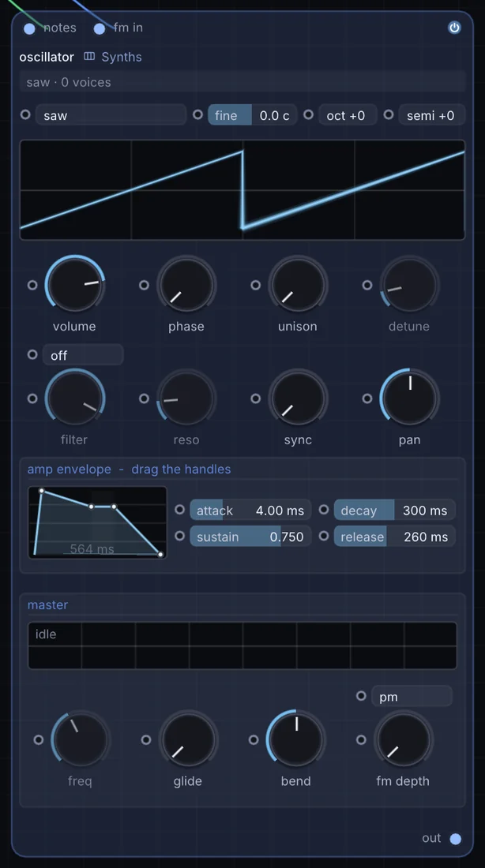Click modulation port beside pm dropdown
Viewport: 485px width, 868px height.
tap(362, 696)
